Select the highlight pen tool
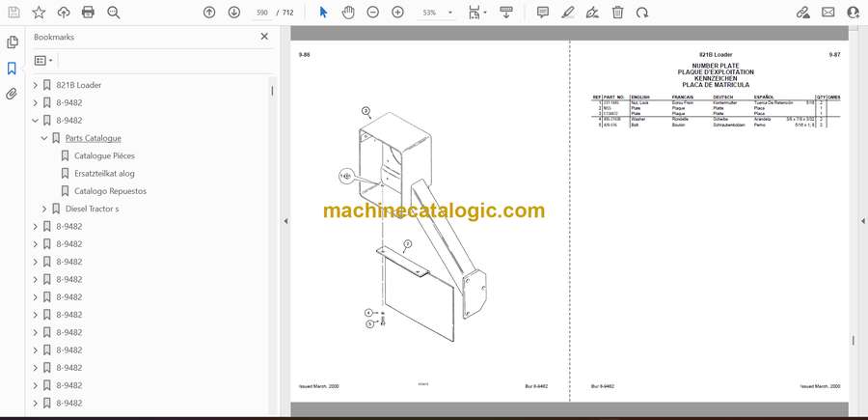Viewport: 868px width, 420px height. tap(567, 13)
